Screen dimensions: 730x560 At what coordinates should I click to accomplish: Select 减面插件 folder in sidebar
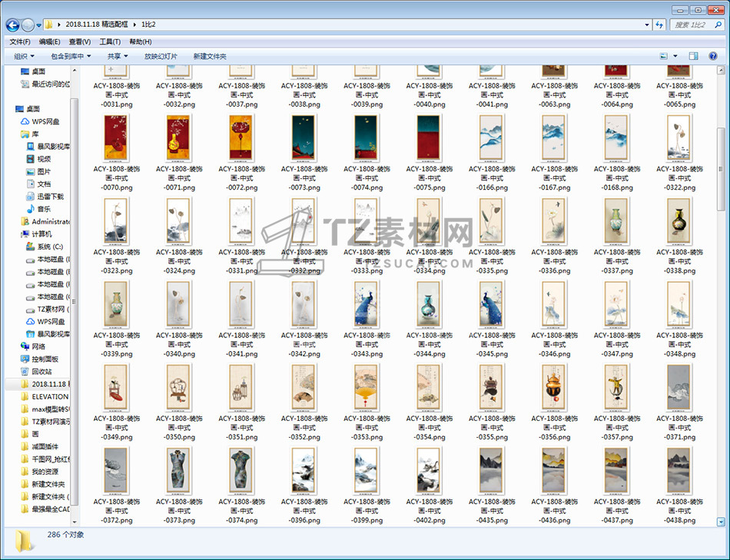pos(40,446)
